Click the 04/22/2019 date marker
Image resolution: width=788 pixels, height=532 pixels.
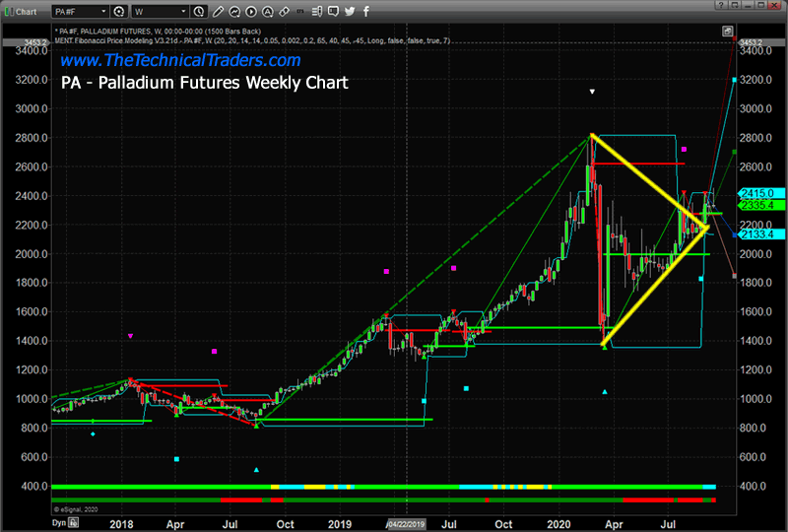407,524
